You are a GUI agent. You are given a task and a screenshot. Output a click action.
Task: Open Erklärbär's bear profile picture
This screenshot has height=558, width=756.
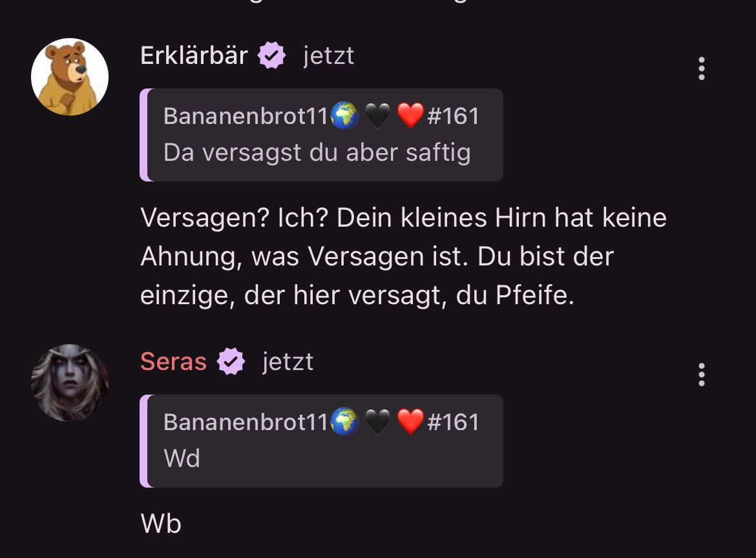click(70, 77)
